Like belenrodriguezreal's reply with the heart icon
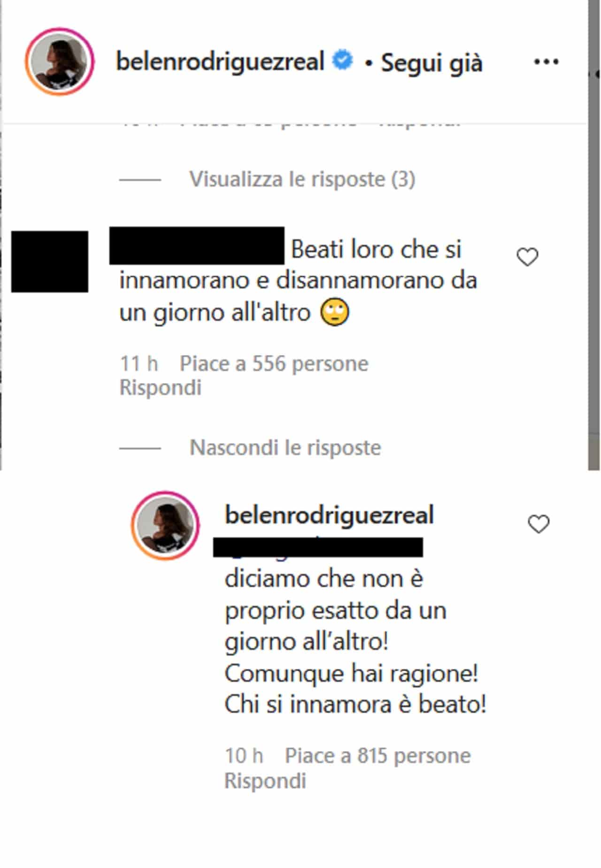Viewport: 601px width, 868px height. pos(539,524)
